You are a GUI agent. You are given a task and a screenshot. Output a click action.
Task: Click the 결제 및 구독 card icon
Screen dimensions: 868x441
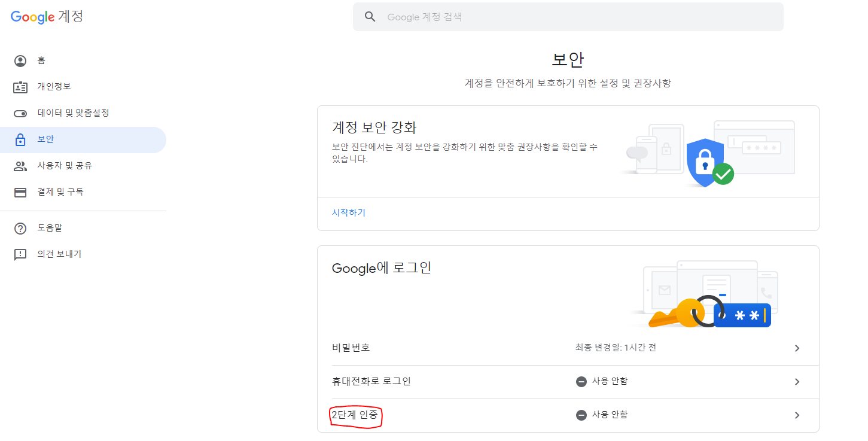(x=20, y=192)
